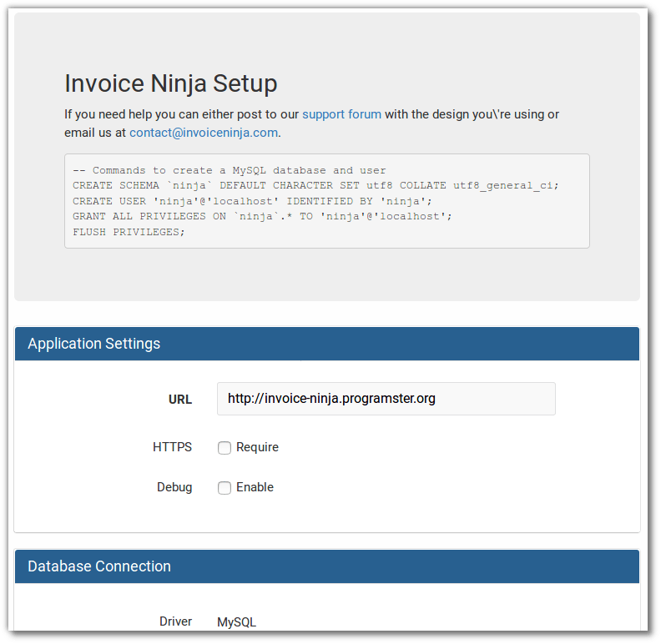Click the Database Connection panel header

pyautogui.click(x=327, y=566)
